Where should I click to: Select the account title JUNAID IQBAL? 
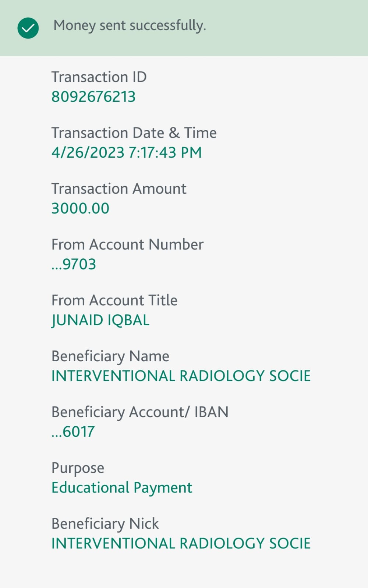pos(100,320)
